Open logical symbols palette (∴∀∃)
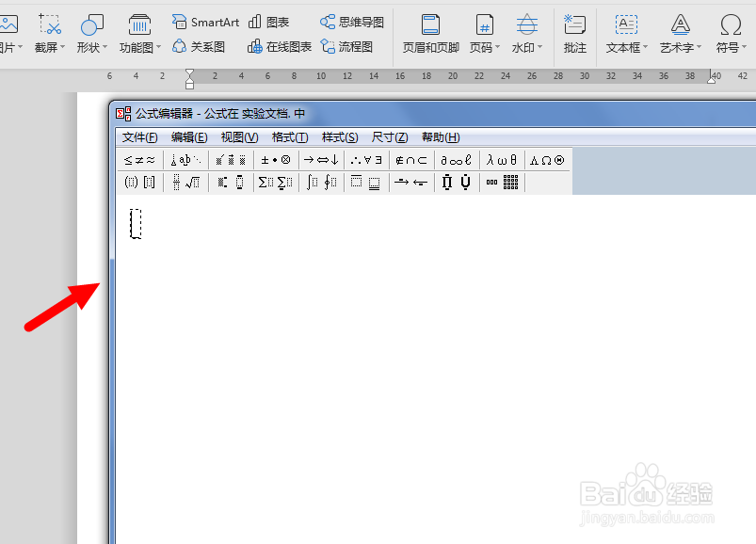 click(x=366, y=160)
